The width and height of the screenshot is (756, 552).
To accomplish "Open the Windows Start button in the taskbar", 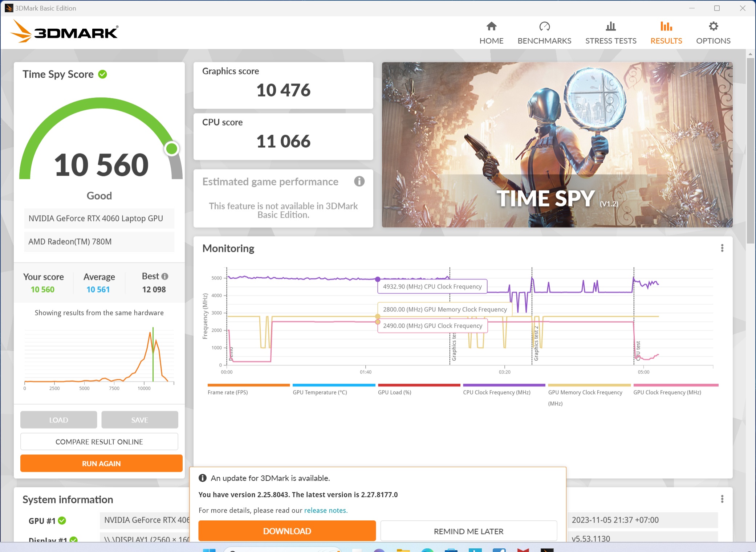I will 209,550.
